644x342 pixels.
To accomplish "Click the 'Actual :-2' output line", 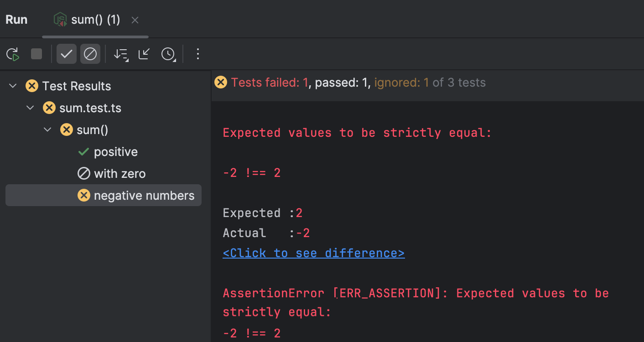I will pos(266,233).
